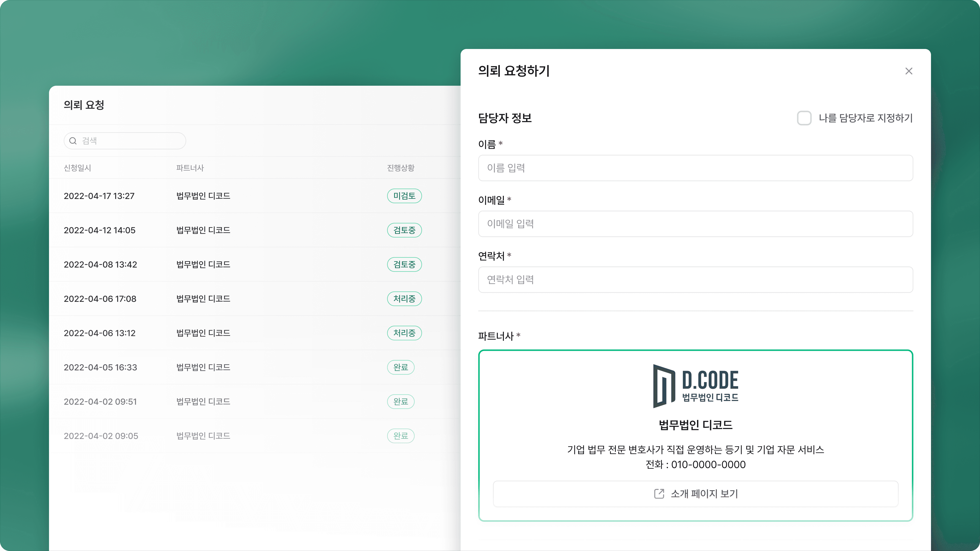
Task: Click the 신청일시 column header
Action: coord(78,168)
